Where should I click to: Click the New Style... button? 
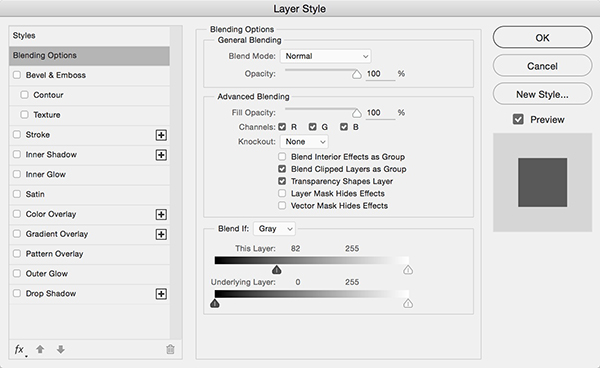click(x=542, y=94)
